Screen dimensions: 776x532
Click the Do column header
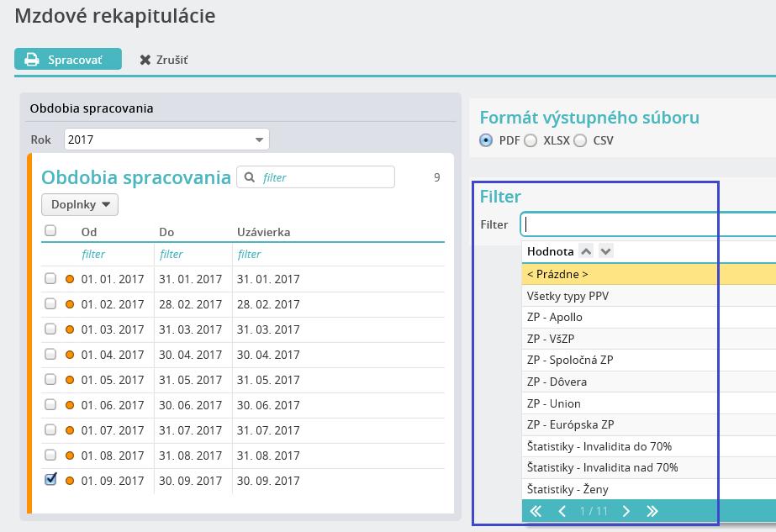pos(166,232)
